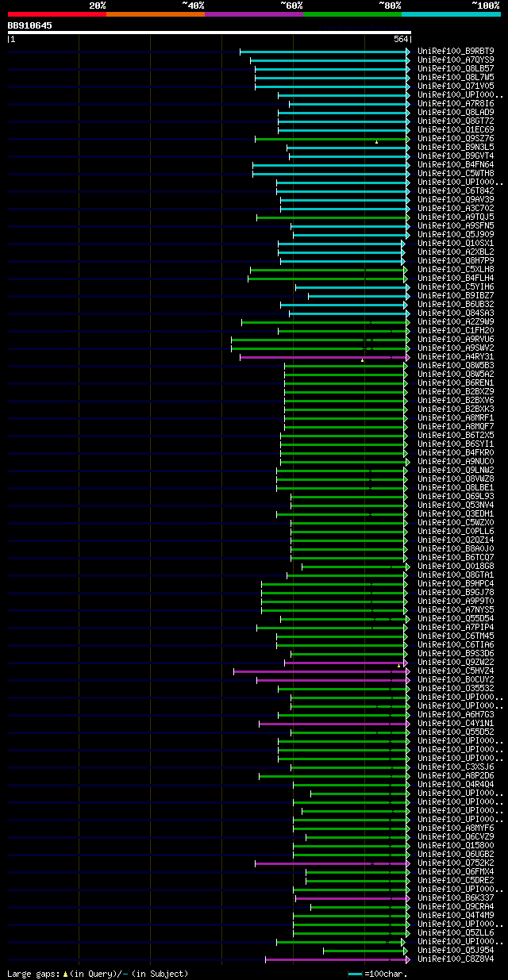Image resolution: width=508 pixels, height=980 pixels.
Task: Open hit UniRef100_A2XBL2
Action: click(456, 252)
